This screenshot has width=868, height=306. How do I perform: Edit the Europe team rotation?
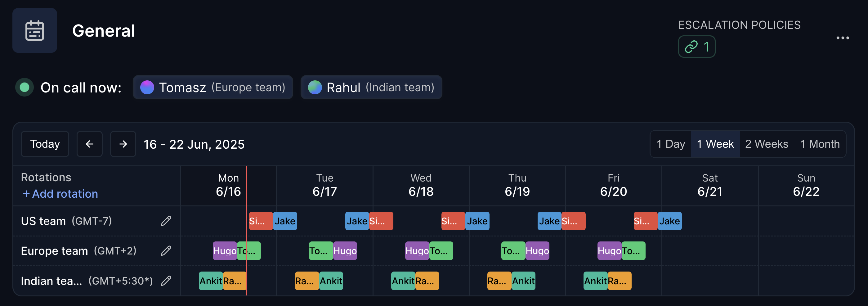coord(166,251)
